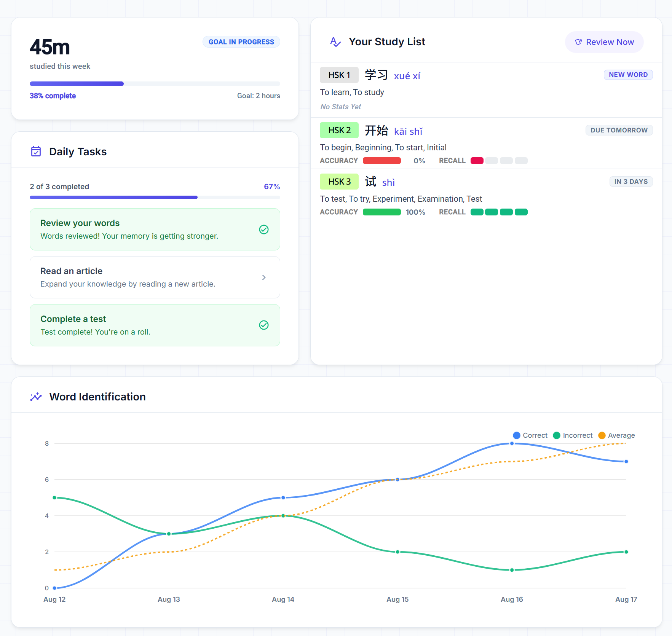Click the Study List spellcheck icon

[335, 42]
